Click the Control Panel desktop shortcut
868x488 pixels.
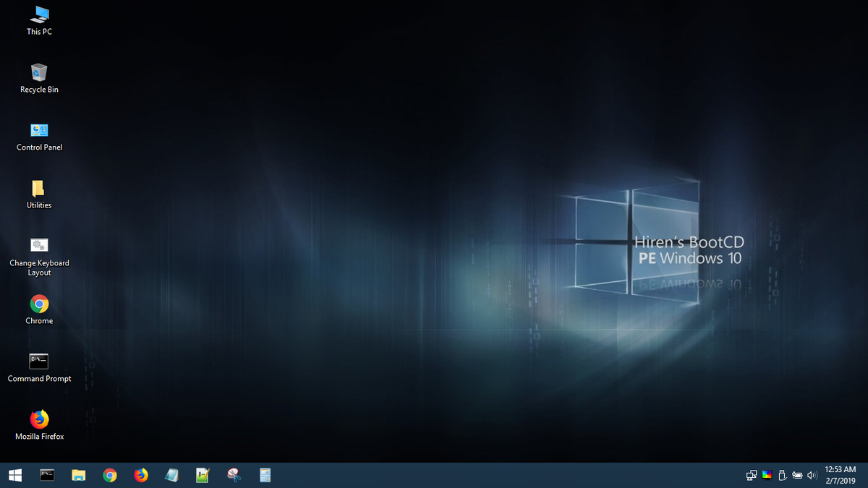coord(39,136)
